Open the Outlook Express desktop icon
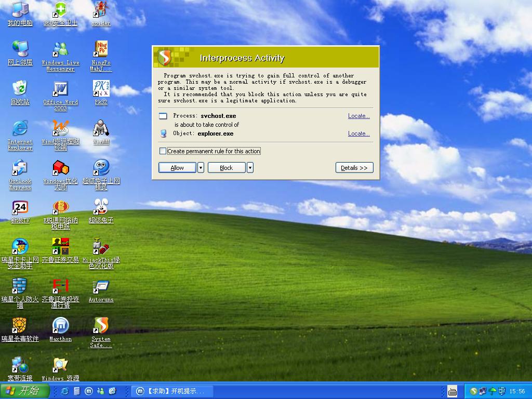The image size is (532, 399). tap(20, 168)
